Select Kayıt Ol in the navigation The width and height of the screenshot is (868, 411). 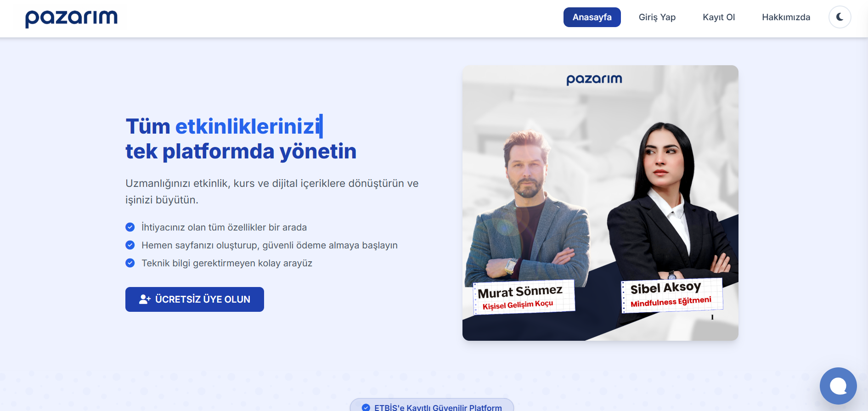[x=719, y=17]
